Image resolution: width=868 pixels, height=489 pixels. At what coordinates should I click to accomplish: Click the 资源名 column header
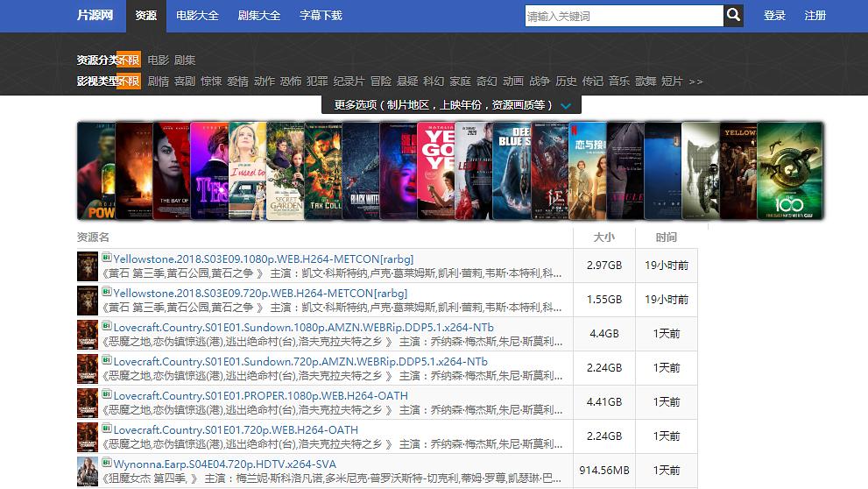pos(93,237)
